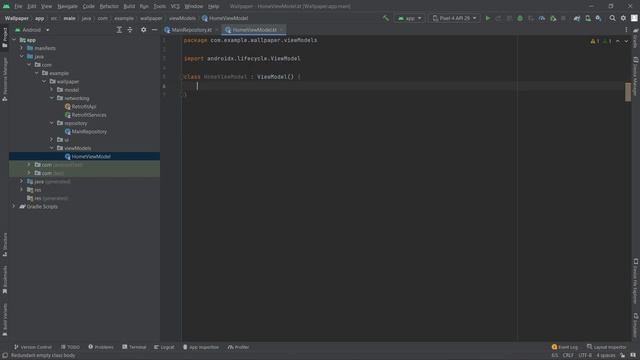
Task: Collapse the viewModels package
Action: click(52, 148)
